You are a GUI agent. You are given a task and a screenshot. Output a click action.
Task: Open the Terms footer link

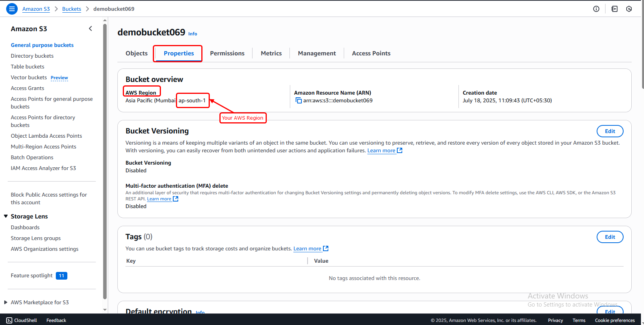tap(579, 320)
